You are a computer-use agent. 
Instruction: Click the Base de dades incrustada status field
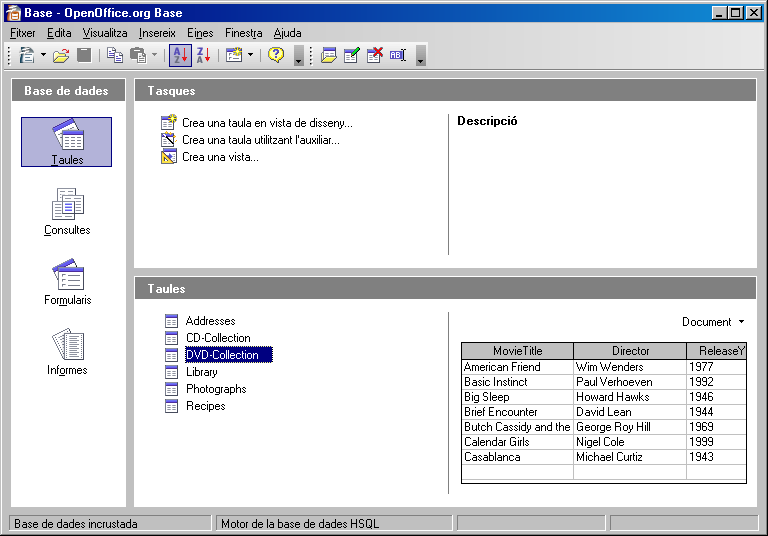(x=110, y=524)
